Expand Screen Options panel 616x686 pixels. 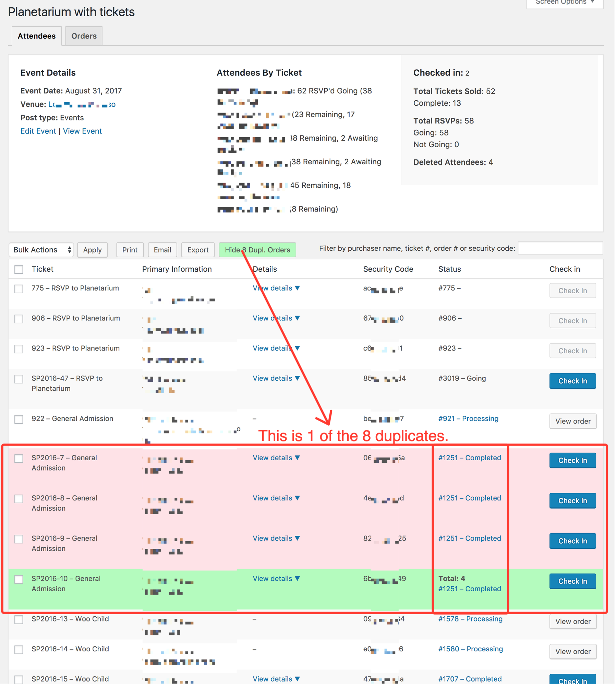(x=565, y=3)
